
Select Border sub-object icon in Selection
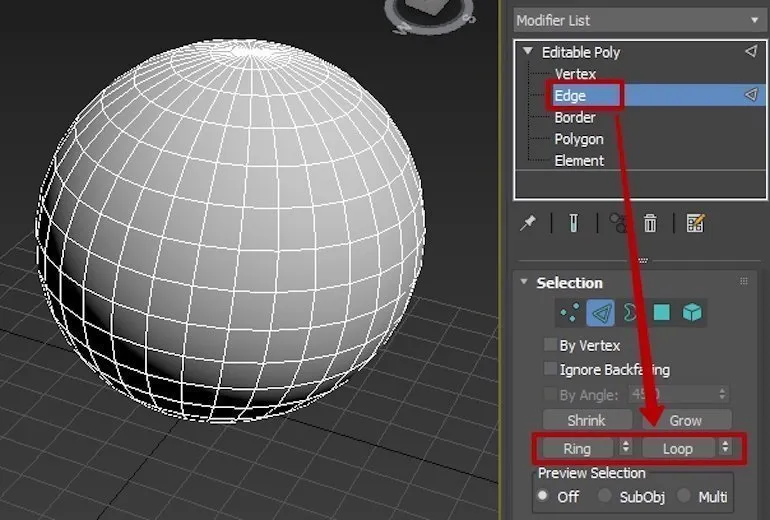point(631,313)
